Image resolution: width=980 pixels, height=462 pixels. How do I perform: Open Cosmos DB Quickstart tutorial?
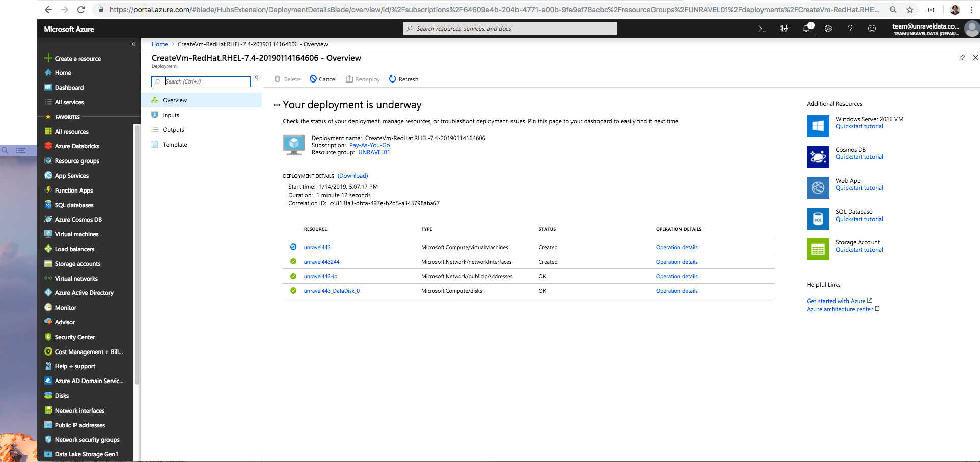click(x=859, y=157)
